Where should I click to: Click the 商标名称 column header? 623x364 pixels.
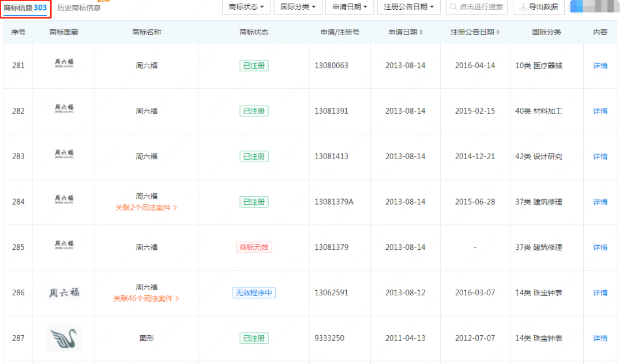[147, 32]
